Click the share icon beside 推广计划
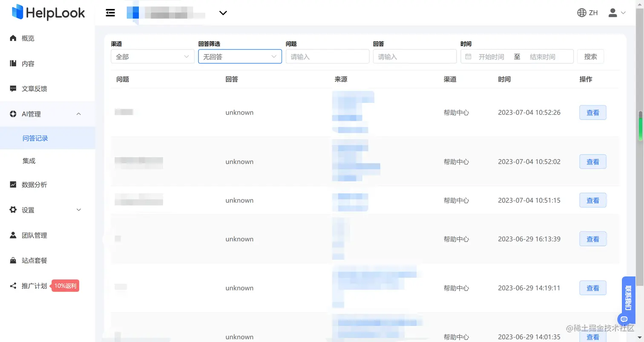This screenshot has width=644, height=342. coord(13,286)
